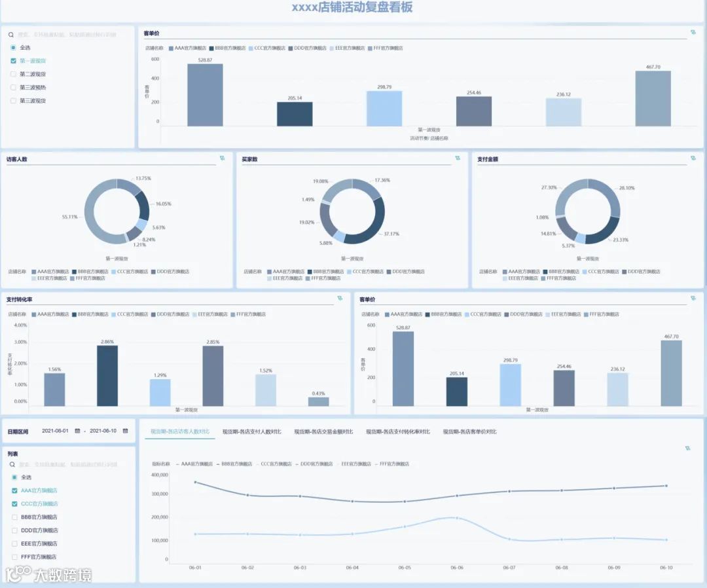
Task: Click the corner icon of the top 客单价 chart
Action: point(693,33)
